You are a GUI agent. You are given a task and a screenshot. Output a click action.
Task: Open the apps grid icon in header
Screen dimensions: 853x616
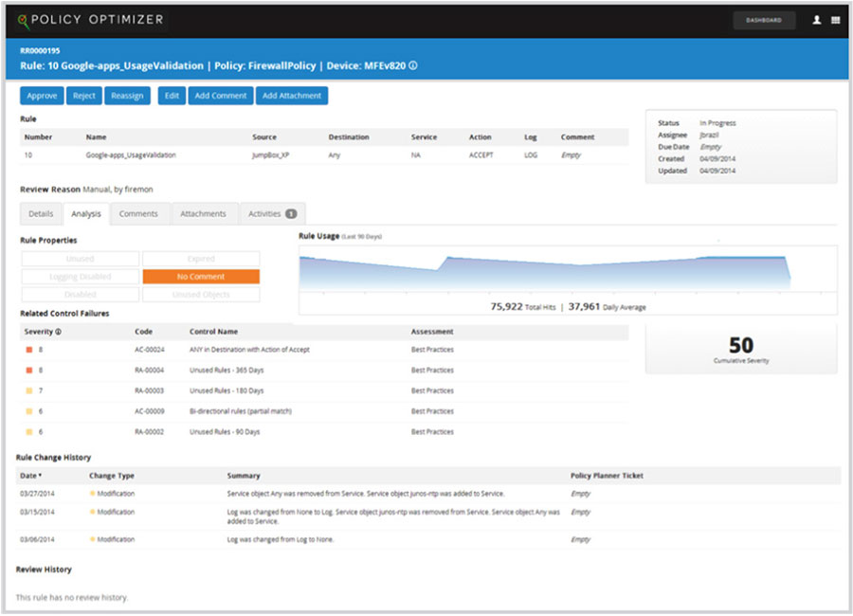[x=836, y=20]
